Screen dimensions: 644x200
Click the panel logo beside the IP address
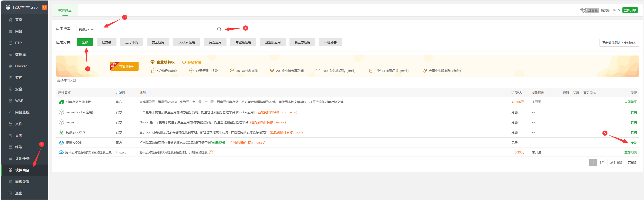pos(8,7)
